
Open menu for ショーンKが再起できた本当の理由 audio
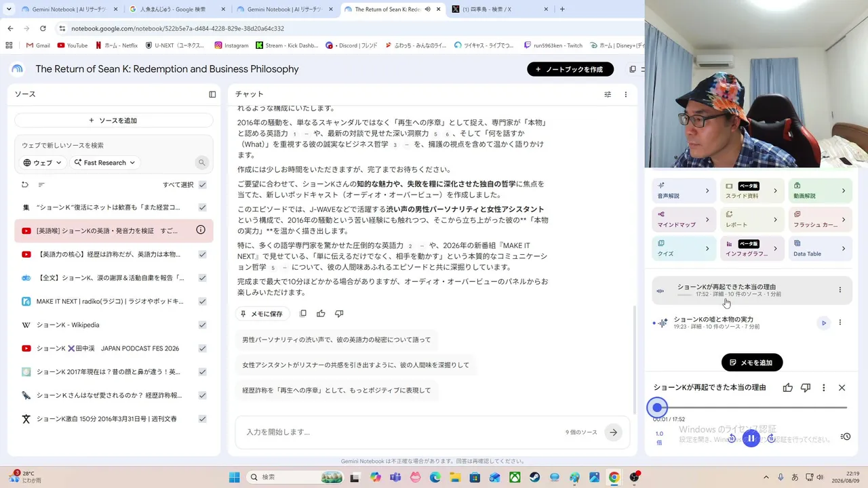tap(840, 290)
